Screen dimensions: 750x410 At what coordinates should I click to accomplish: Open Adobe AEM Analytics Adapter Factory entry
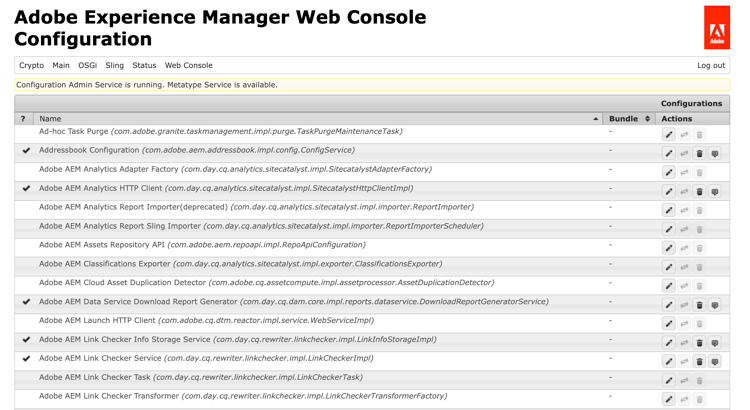tap(235, 169)
